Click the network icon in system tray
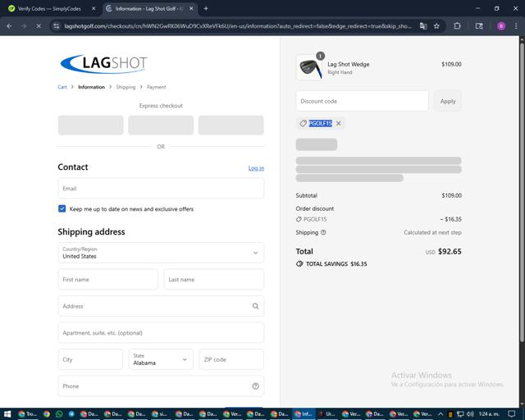Viewport: 525px width, 420px height. [460, 414]
